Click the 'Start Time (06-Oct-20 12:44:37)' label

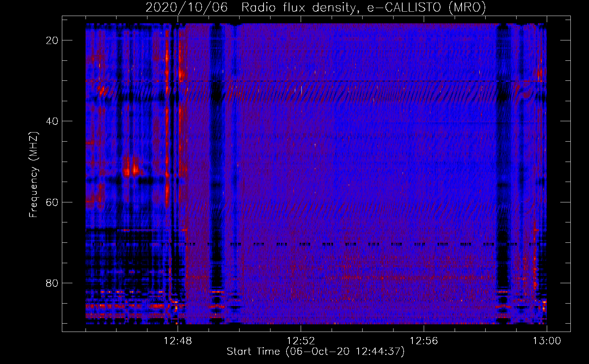pyautogui.click(x=316, y=352)
